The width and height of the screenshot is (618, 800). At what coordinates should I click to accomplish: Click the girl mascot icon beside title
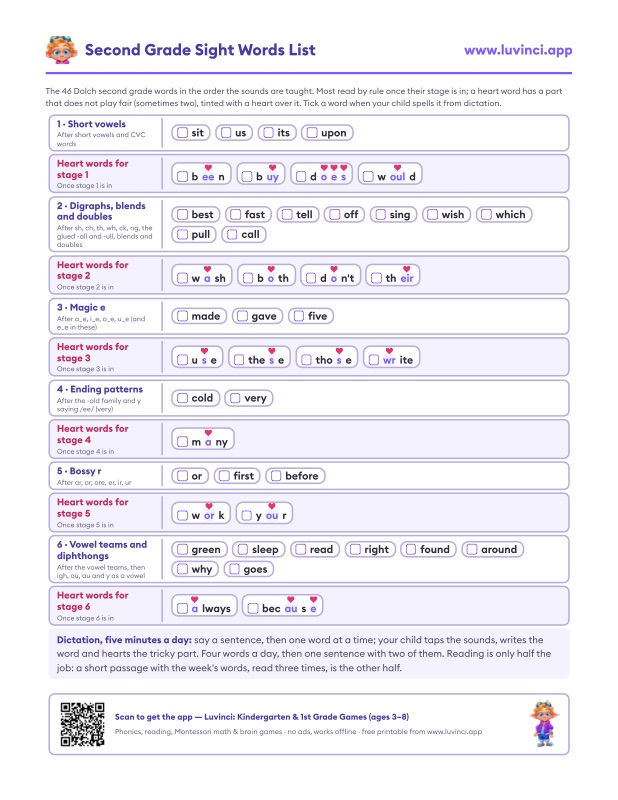61,49
